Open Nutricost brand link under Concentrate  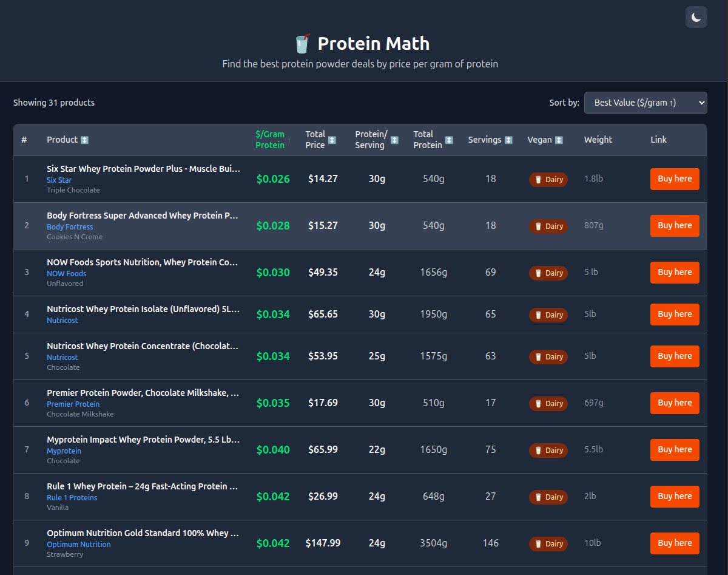point(62,358)
